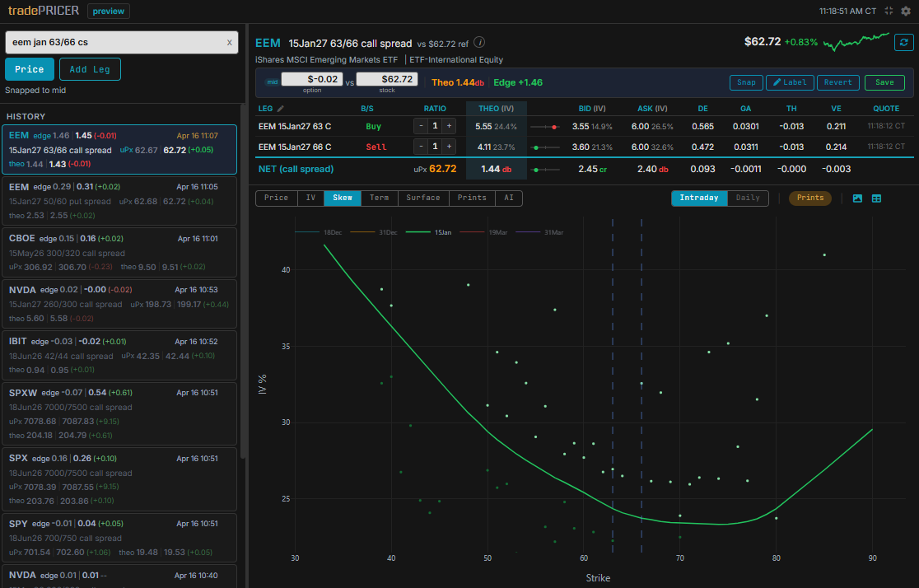
Task: Refresh the EEM quote icon
Action: click(903, 42)
